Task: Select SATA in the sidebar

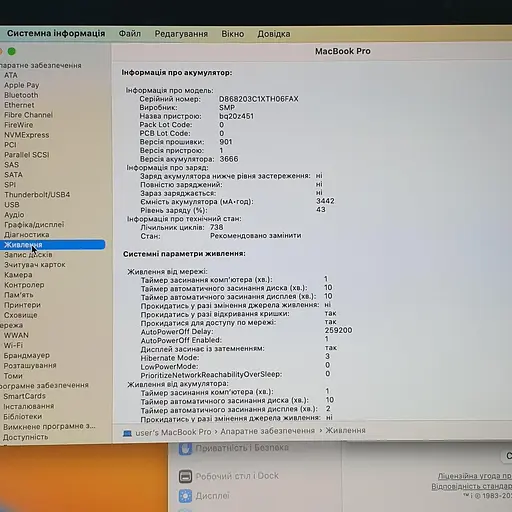Action: 13,175
